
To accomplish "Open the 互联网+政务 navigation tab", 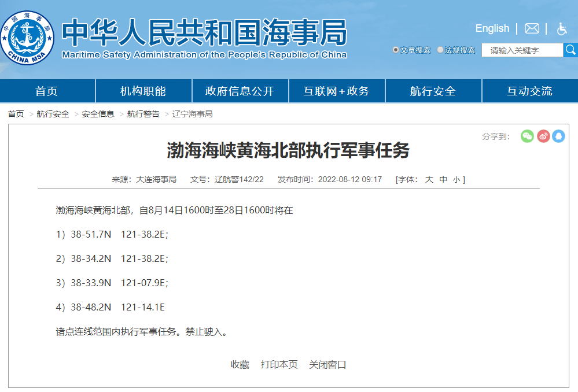I will (337, 91).
